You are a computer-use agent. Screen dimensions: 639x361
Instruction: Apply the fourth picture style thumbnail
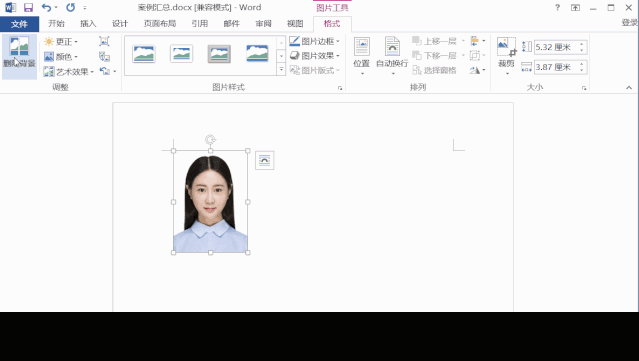257,54
